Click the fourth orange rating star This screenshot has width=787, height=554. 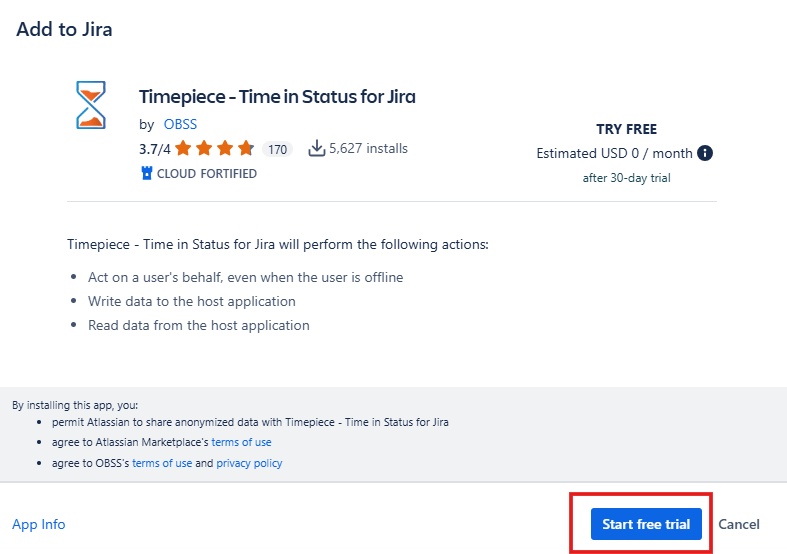pos(246,149)
